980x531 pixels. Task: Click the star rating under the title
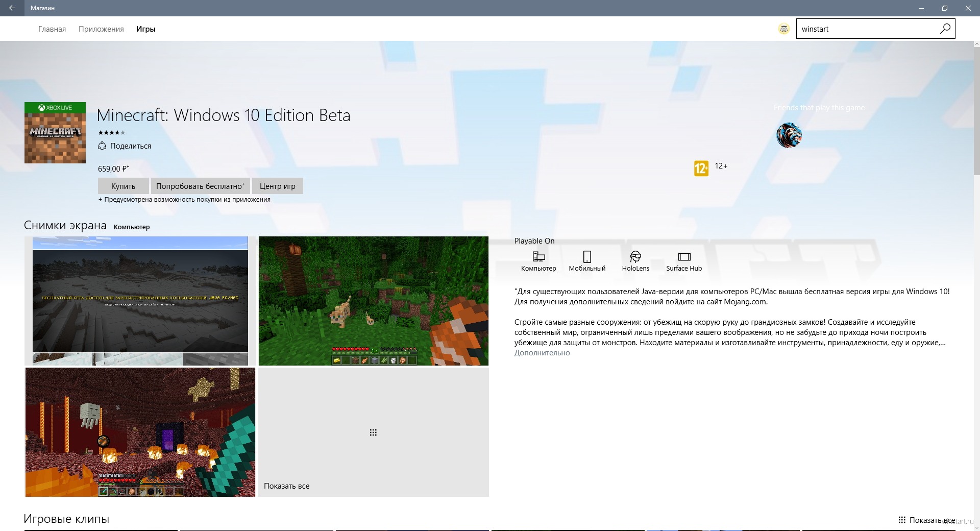[111, 133]
